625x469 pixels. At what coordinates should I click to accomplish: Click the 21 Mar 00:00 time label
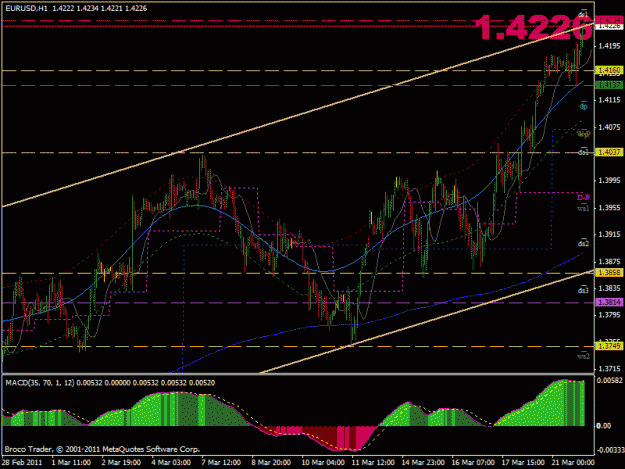tap(573, 463)
